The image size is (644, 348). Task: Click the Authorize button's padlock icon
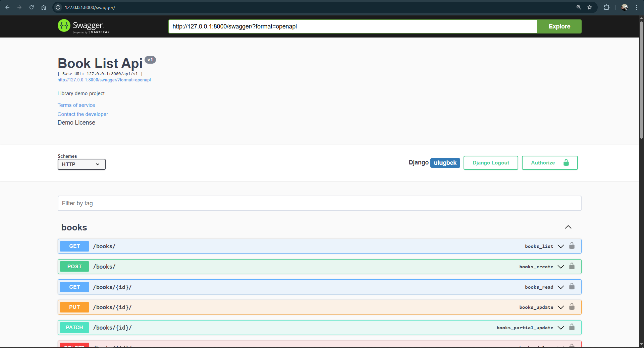click(566, 162)
